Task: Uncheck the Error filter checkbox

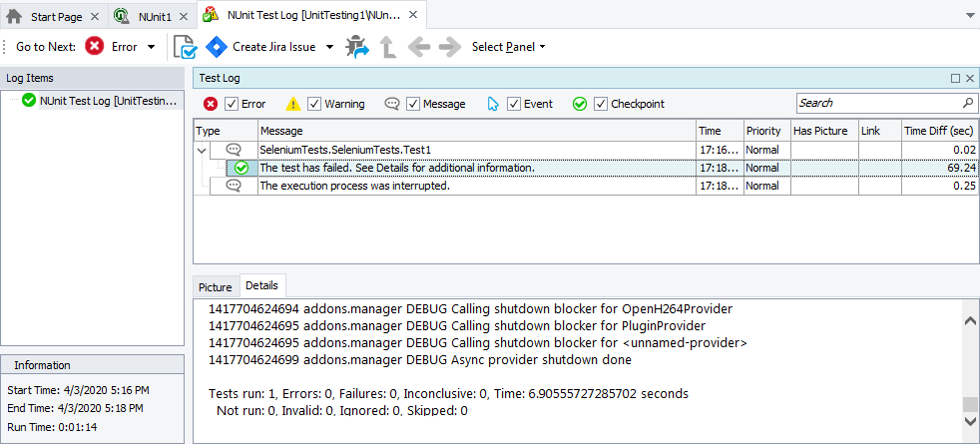Action: pyautogui.click(x=232, y=104)
